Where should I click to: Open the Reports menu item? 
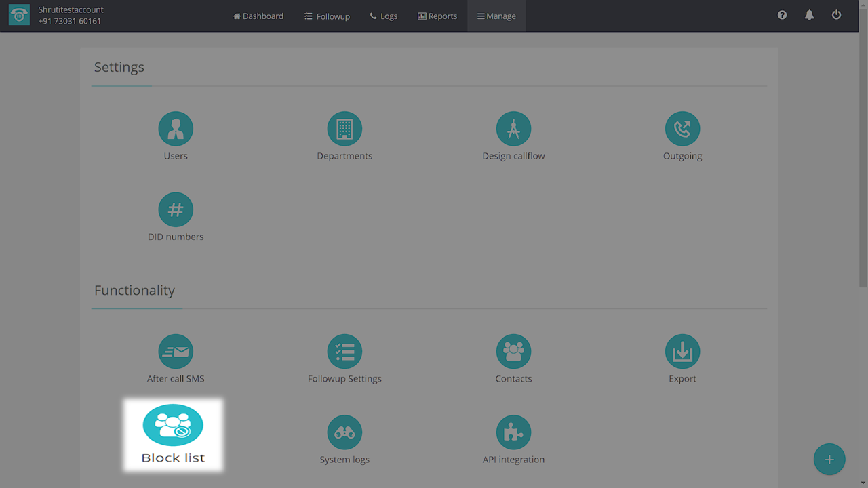click(x=437, y=16)
